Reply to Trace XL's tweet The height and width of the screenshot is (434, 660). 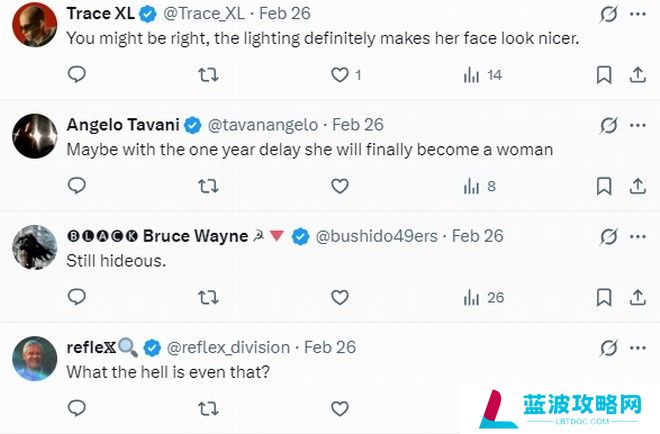click(77, 75)
